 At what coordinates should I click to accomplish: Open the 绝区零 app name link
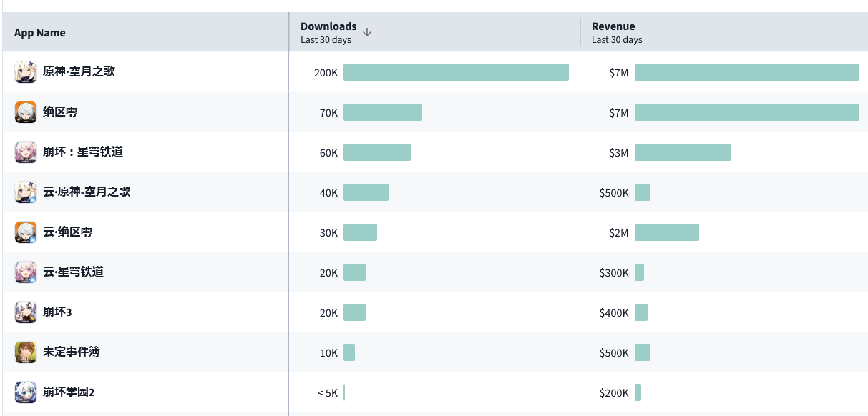(x=60, y=112)
